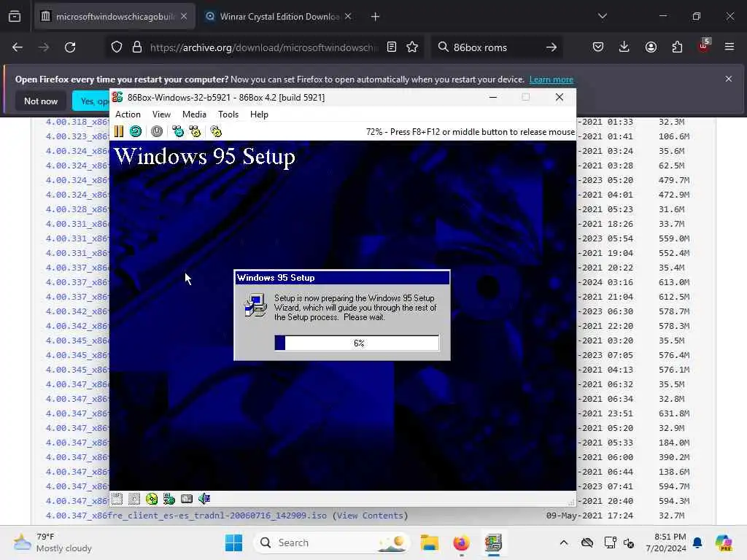Click the Not now button

[x=41, y=101]
